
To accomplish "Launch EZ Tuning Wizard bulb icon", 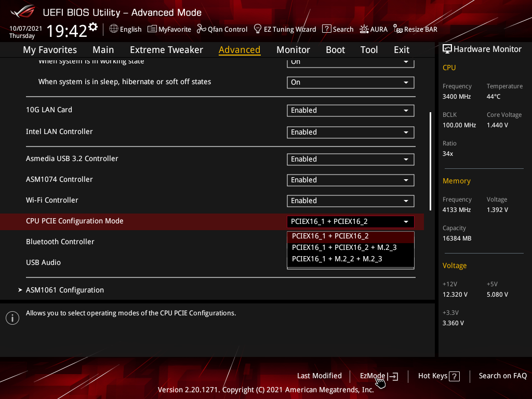I will 258,29.
